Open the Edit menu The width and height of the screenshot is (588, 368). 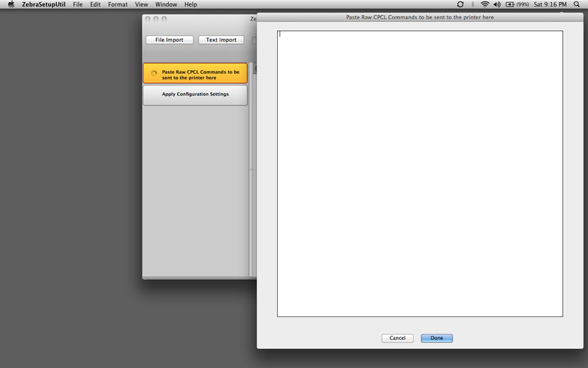[96, 4]
